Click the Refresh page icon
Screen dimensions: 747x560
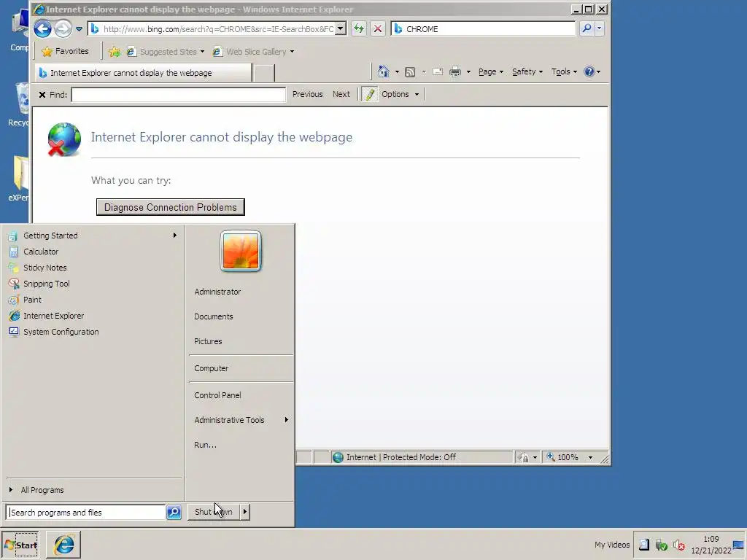358,29
